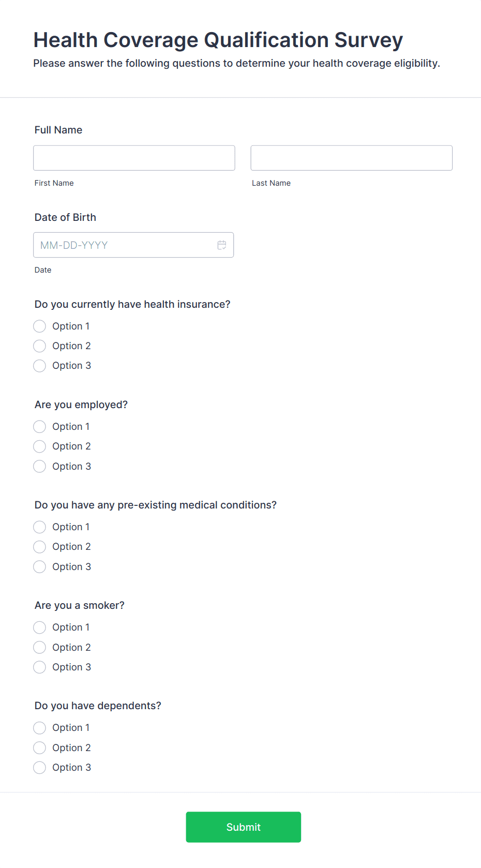The height and width of the screenshot is (868, 481).
Task: Choose Option 1 for dependents question
Action: coord(40,728)
